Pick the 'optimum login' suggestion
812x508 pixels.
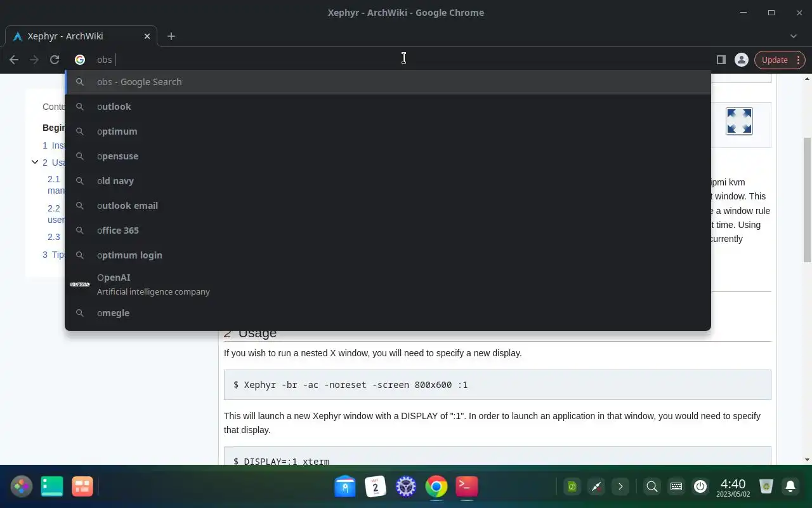388,255
